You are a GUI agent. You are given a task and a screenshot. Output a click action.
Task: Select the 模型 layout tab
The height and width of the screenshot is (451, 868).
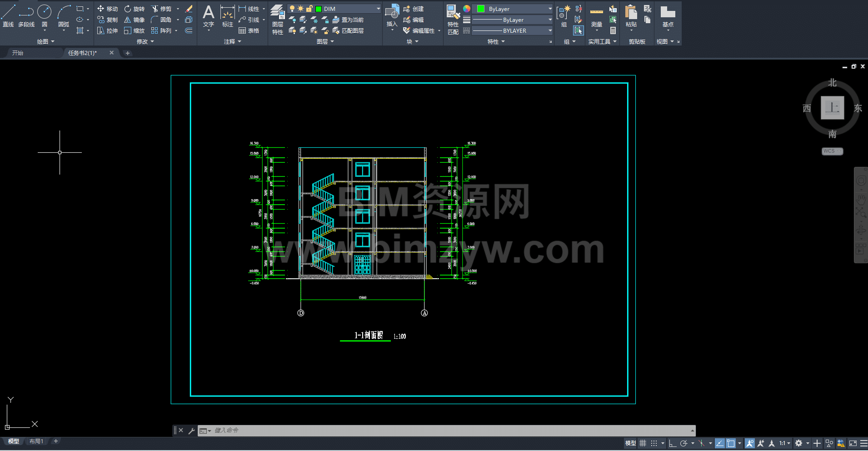tap(14, 441)
